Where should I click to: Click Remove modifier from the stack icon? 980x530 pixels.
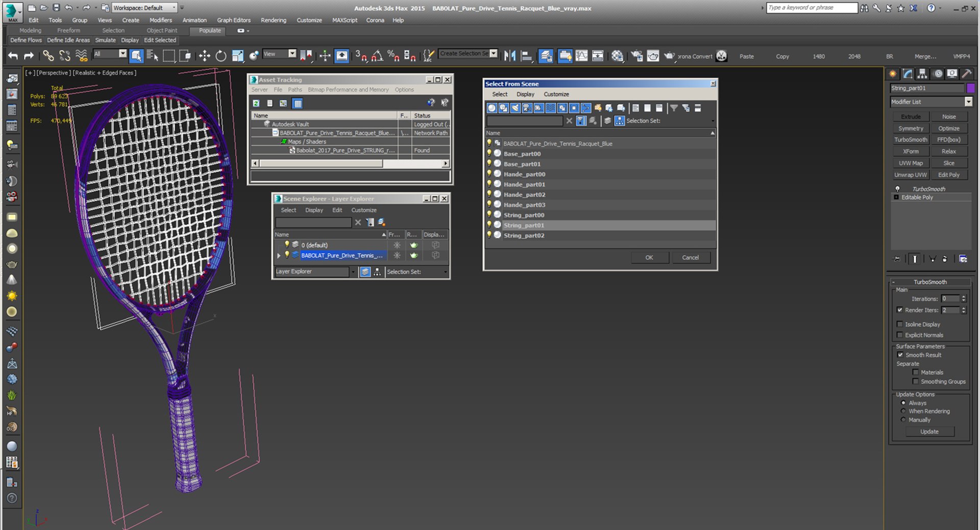[x=945, y=259]
